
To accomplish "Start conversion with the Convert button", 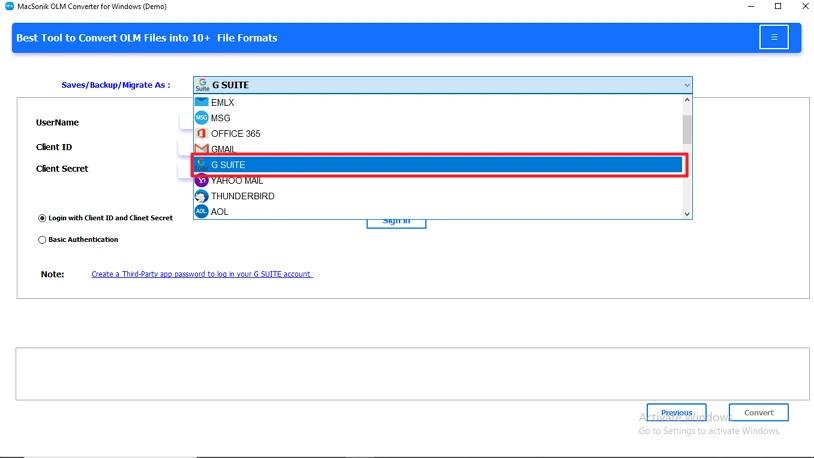I will 758,412.
